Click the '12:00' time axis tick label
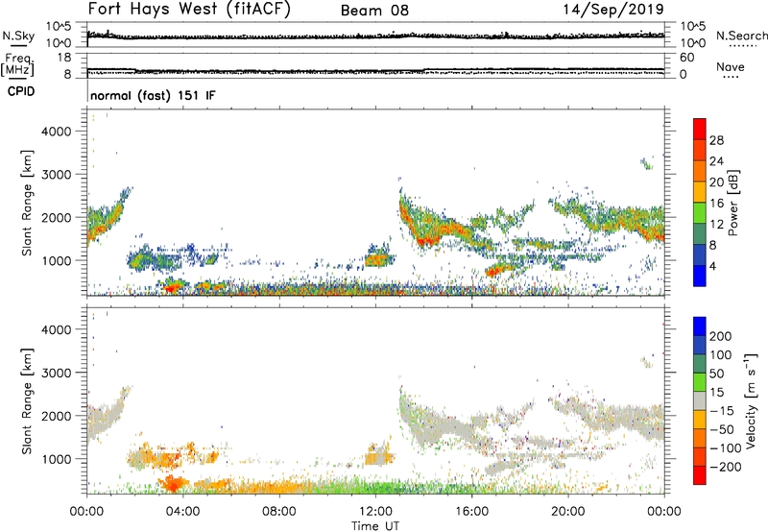 375,512
